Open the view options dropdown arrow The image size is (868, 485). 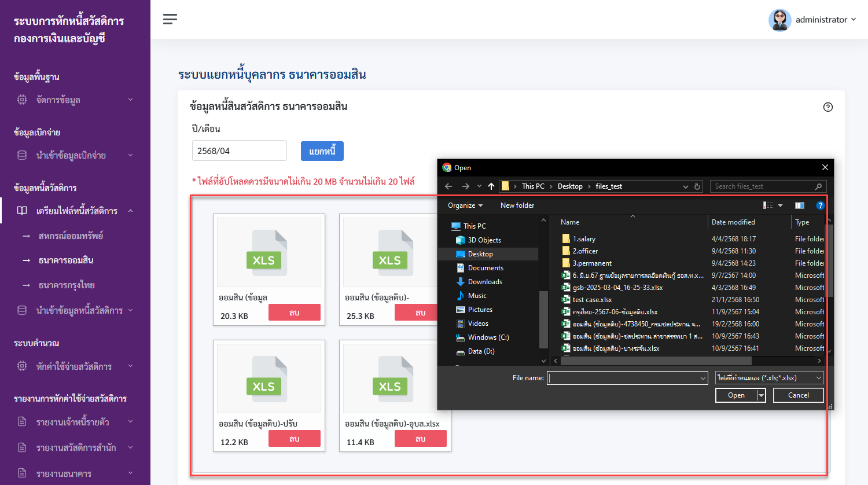780,205
